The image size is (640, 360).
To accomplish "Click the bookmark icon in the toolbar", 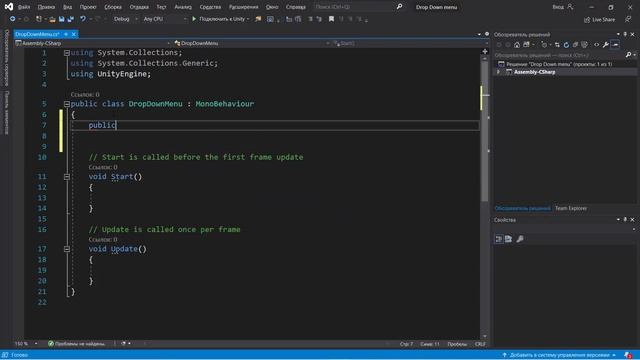I will [331, 19].
